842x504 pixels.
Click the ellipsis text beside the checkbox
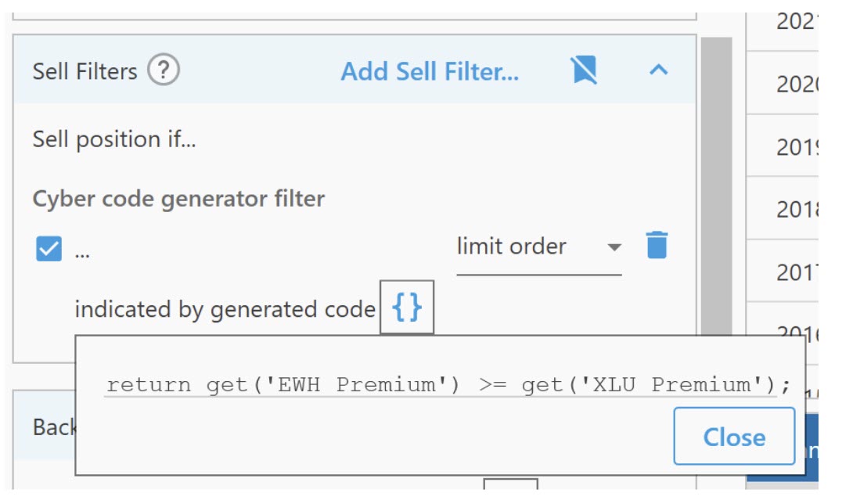pos(82,252)
